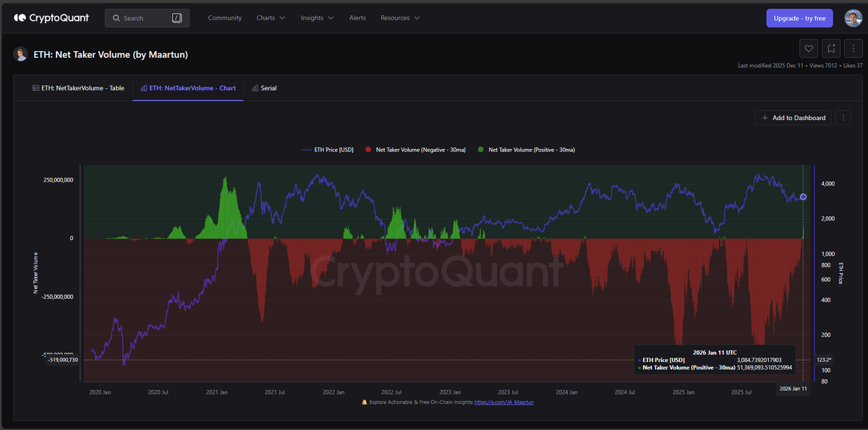Viewport: 868px width, 430px height.
Task: Click the red legend dot for Negative volume
Action: point(368,150)
